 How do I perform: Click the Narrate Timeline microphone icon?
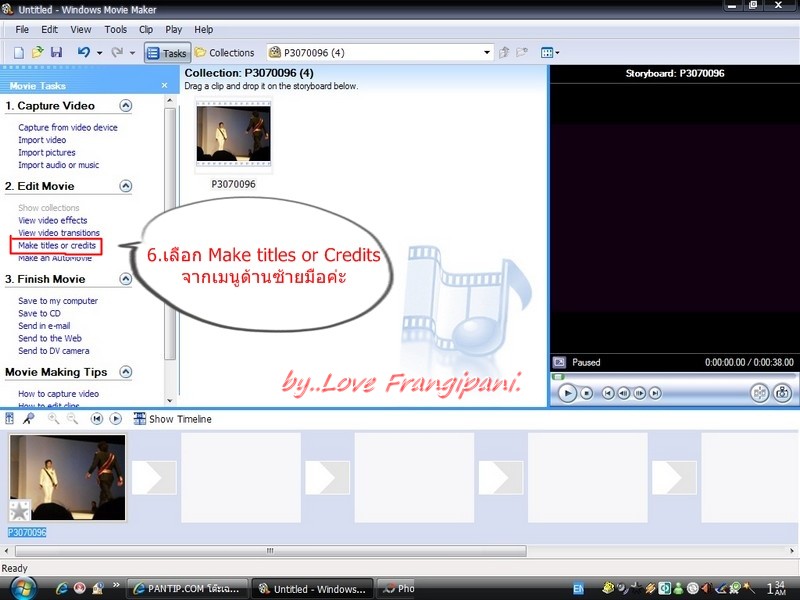(x=29, y=419)
